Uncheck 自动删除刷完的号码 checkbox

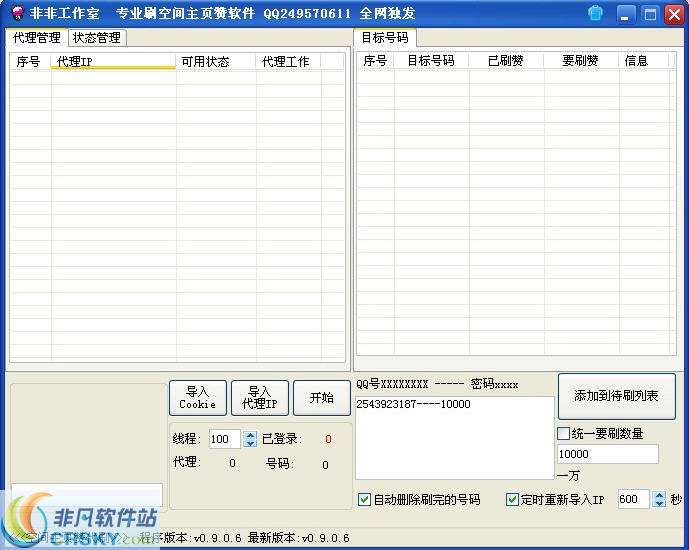364,499
